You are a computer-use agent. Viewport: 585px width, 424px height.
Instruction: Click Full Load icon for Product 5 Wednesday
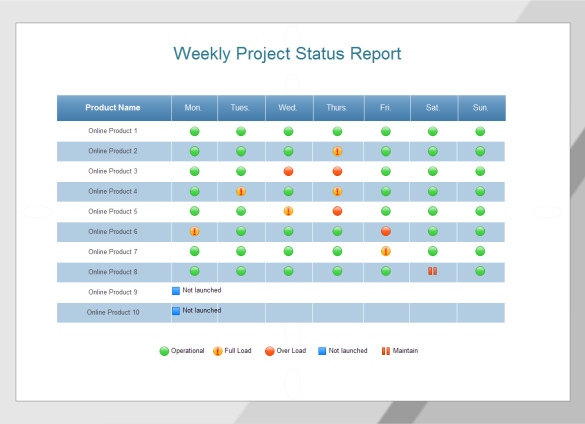288,211
